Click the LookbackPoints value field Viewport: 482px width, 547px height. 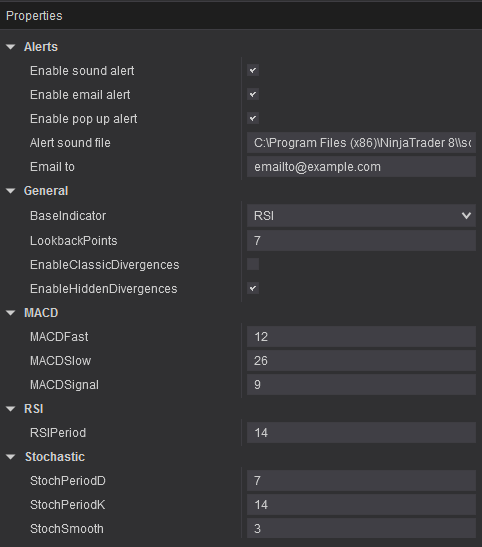pyautogui.click(x=361, y=240)
